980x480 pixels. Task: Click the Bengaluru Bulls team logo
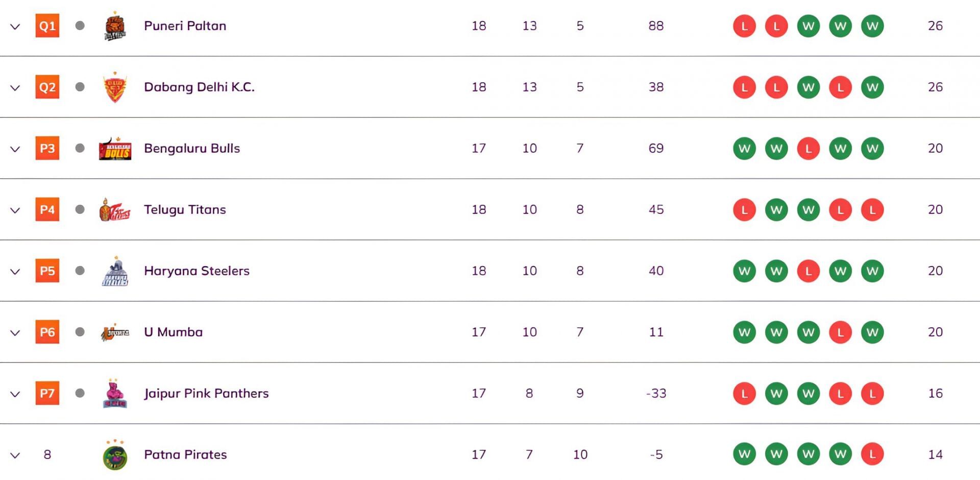coord(115,149)
